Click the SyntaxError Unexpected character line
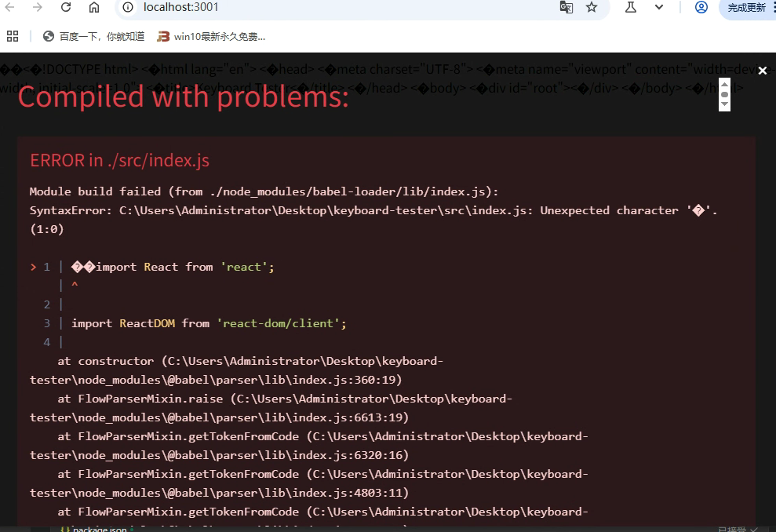Viewport: 776px width, 532px height. point(373,220)
